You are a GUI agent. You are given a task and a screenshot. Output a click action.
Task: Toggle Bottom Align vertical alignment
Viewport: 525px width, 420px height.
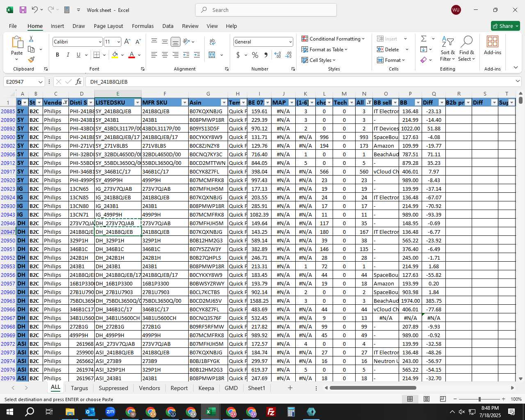point(176,42)
